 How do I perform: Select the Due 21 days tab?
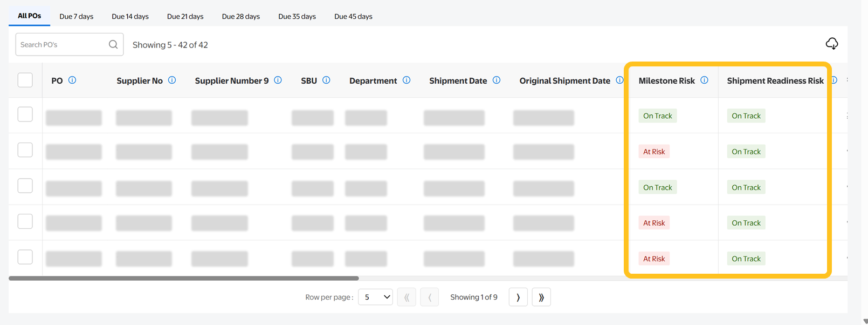185,17
